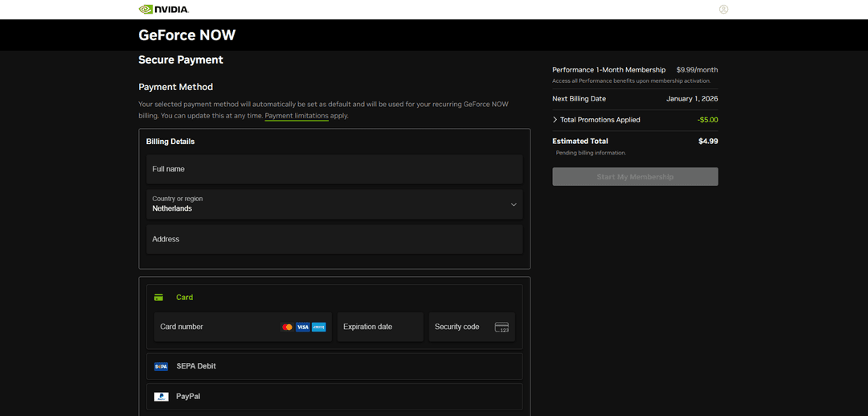Choose SEPA Debit payment option
This screenshot has width=868, height=416.
[196, 366]
